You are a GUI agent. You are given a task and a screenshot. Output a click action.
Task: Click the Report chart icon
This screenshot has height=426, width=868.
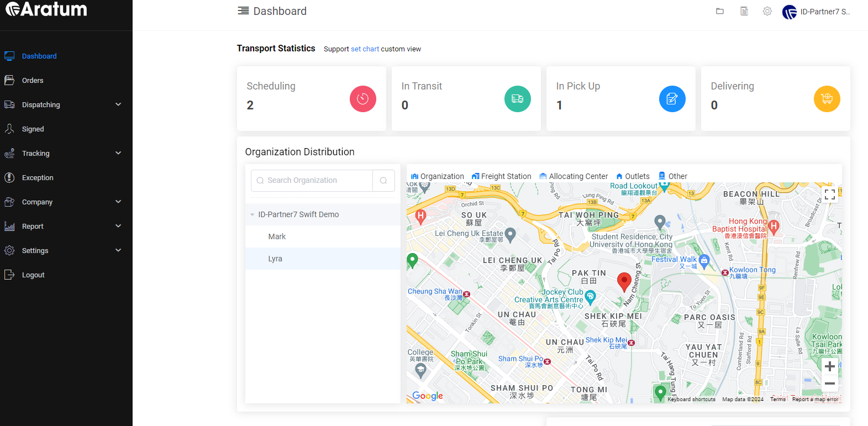(9, 226)
